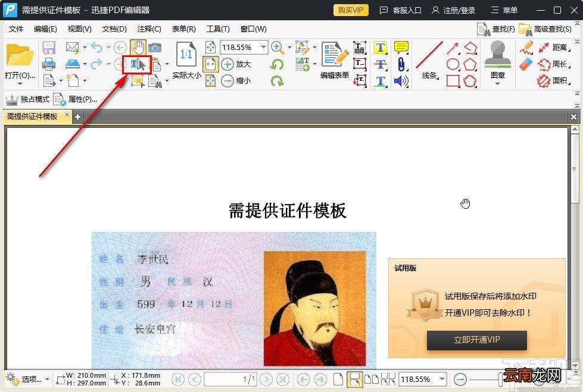Image resolution: width=583 pixels, height=392 pixels.
Task: Toggle the Fit Width page view
Action: pyautogui.click(x=210, y=64)
